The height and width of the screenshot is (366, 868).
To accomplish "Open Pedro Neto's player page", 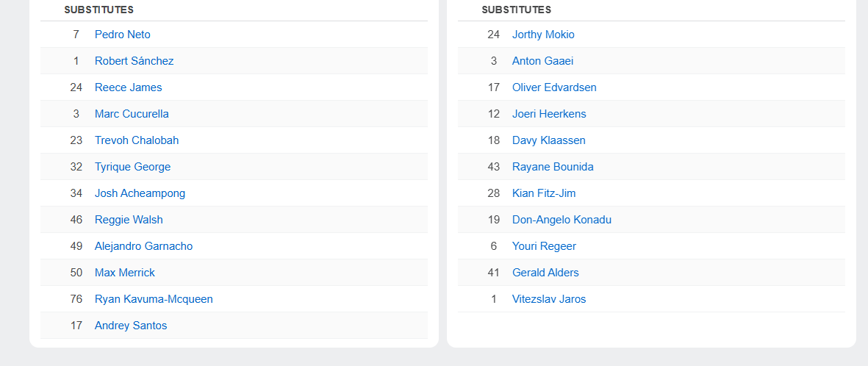I will click(x=122, y=35).
